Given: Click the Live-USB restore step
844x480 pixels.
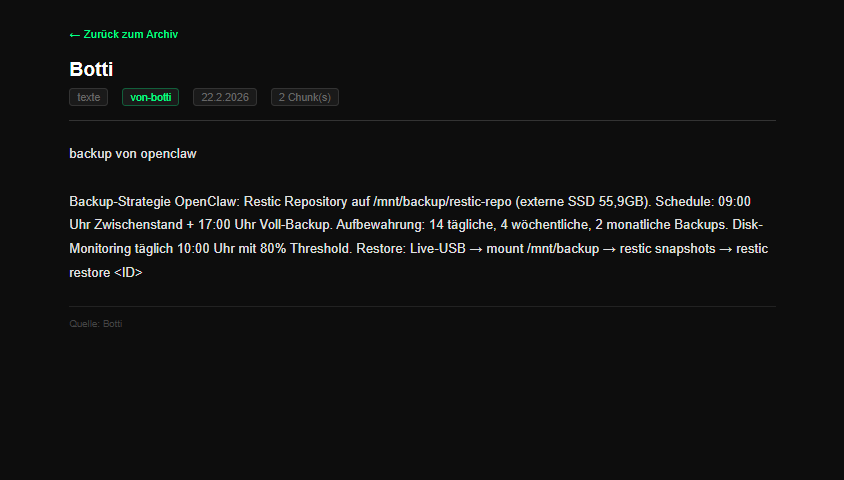Looking at the screenshot, I should (438, 249).
